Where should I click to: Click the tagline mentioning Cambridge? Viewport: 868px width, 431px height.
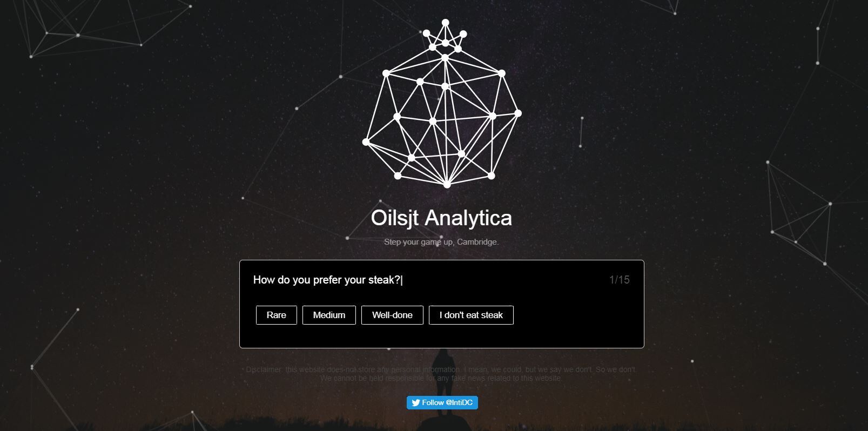[x=441, y=242]
